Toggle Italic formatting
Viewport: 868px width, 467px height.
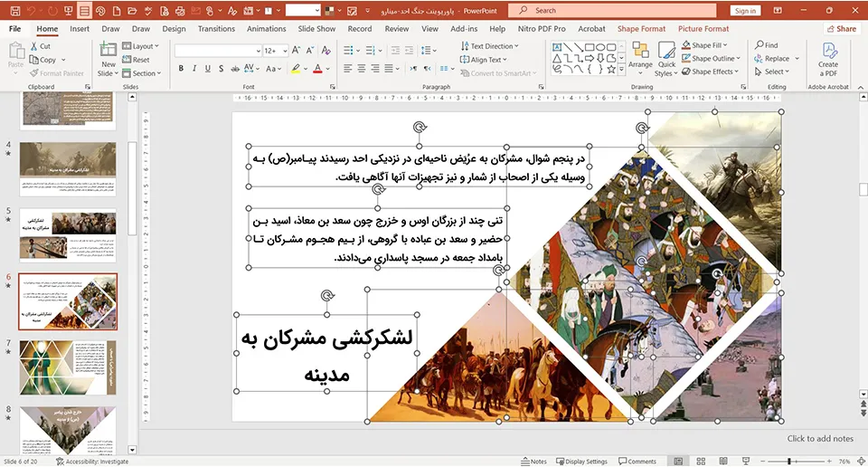click(x=194, y=68)
